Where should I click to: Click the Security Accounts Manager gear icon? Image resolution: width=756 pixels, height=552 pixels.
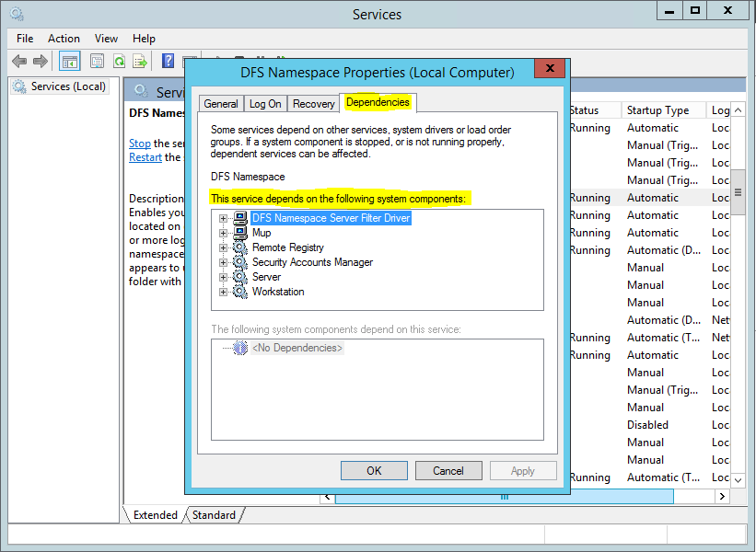pos(240,262)
